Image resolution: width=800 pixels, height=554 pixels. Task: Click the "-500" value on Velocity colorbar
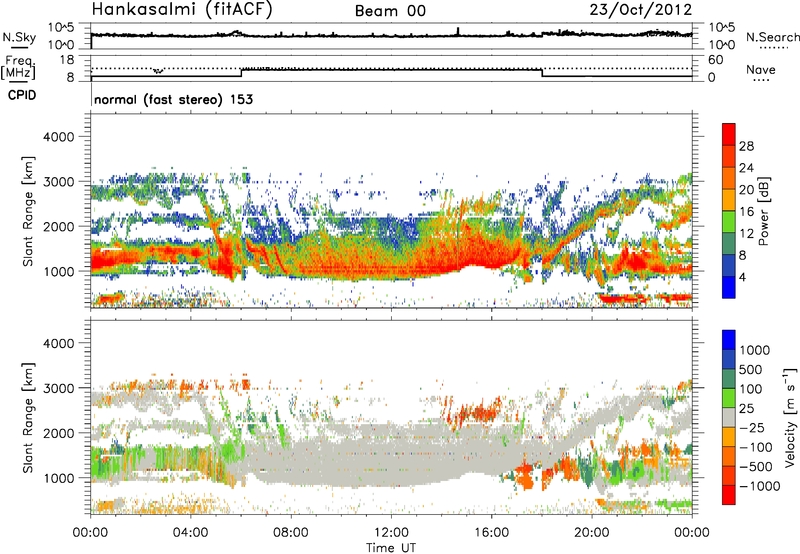click(x=756, y=466)
